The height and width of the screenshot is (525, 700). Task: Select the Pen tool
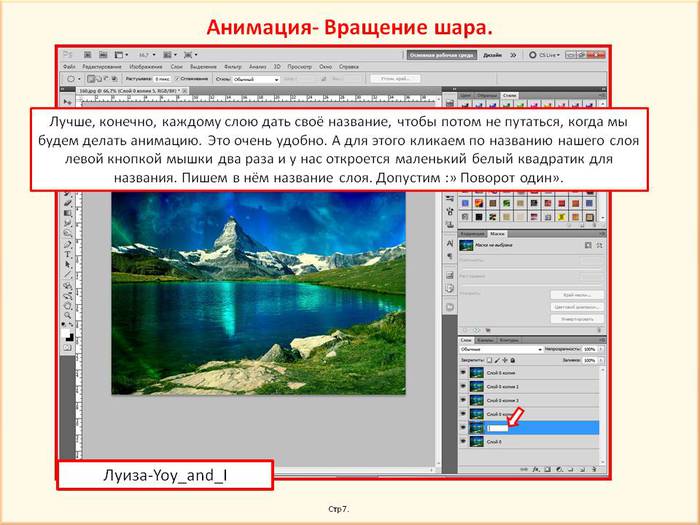pyautogui.click(x=68, y=244)
